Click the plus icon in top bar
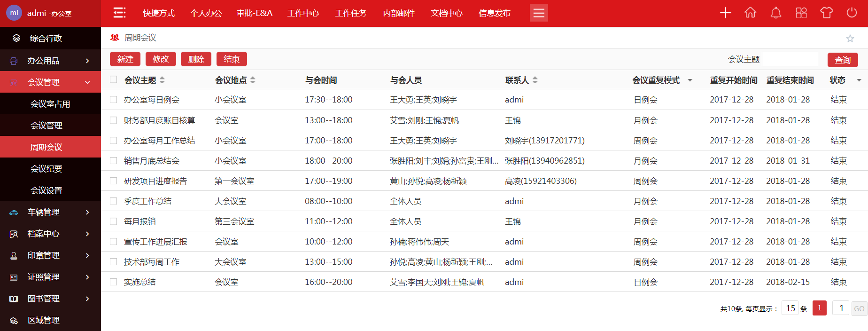 (x=725, y=13)
